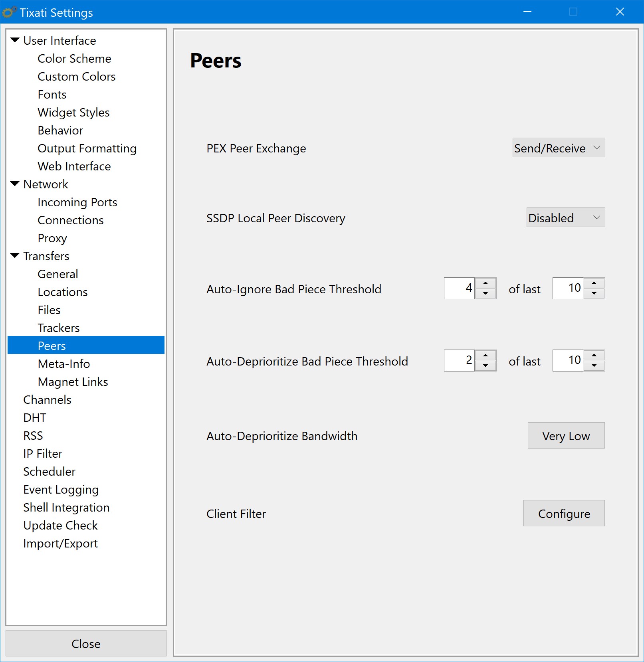This screenshot has height=662, width=644.
Task: Decrease Auto-Ignore bad piece threshold value
Action: (485, 293)
